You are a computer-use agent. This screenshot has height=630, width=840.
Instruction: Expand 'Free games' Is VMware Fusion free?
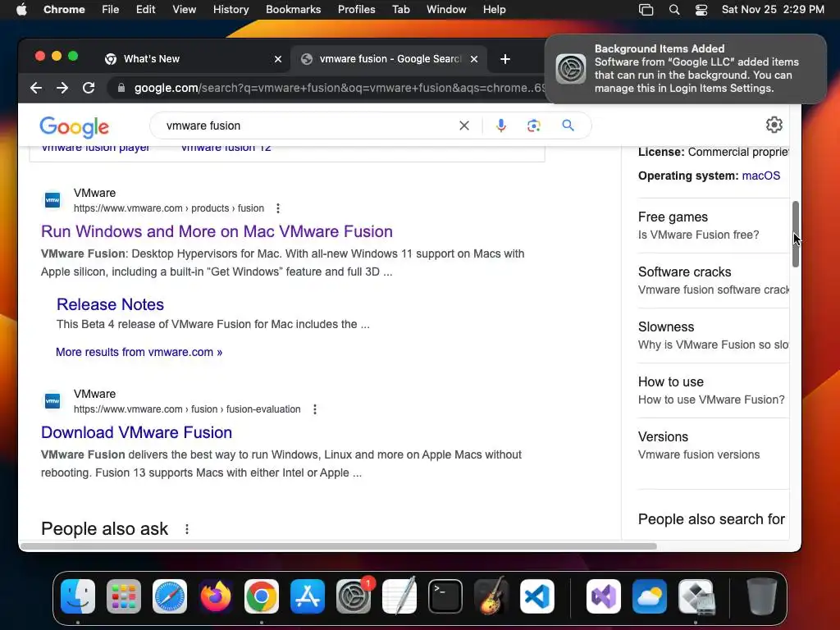pos(713,226)
